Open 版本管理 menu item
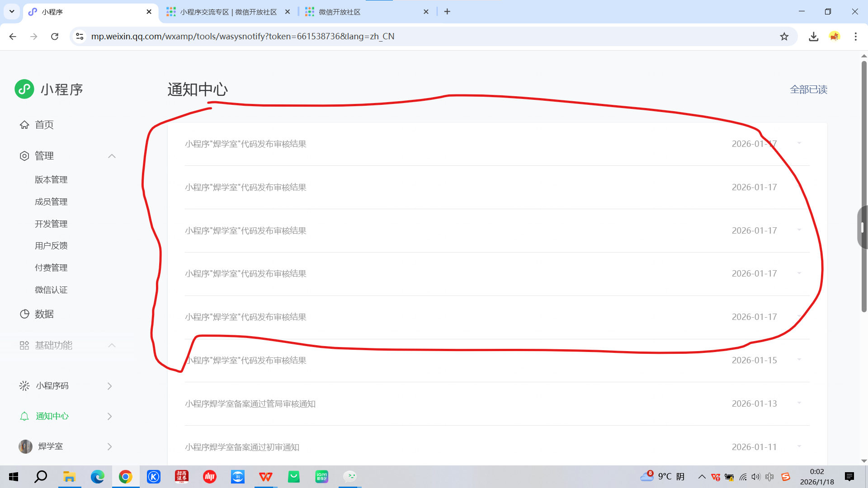 coord(51,180)
